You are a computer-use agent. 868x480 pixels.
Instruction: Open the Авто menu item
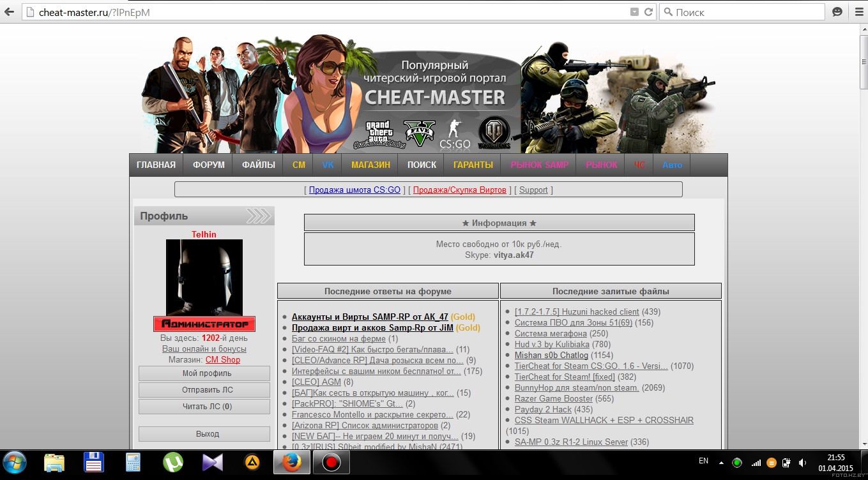point(673,165)
